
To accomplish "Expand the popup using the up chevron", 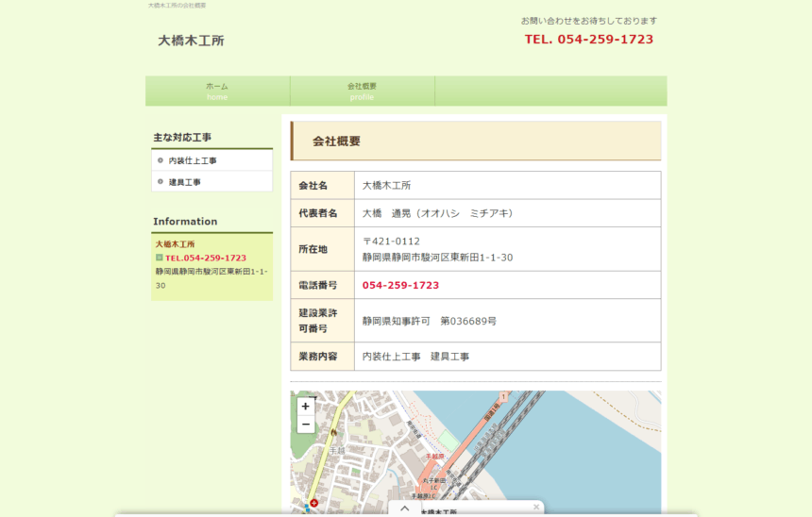I will (404, 509).
